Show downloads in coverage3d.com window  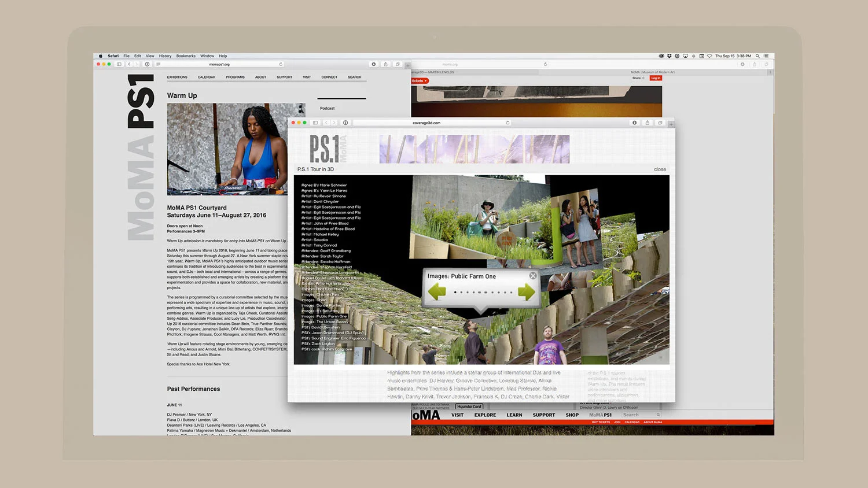pyautogui.click(x=635, y=123)
